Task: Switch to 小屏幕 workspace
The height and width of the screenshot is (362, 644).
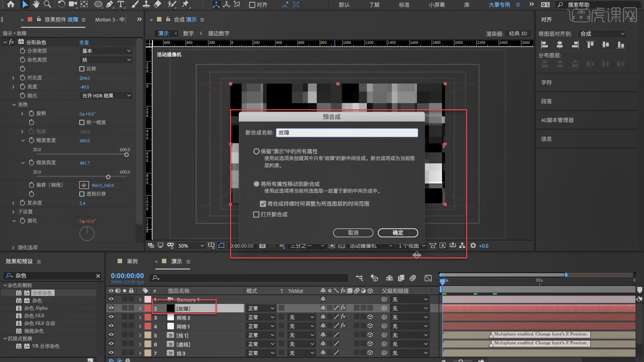Action: [x=437, y=5]
